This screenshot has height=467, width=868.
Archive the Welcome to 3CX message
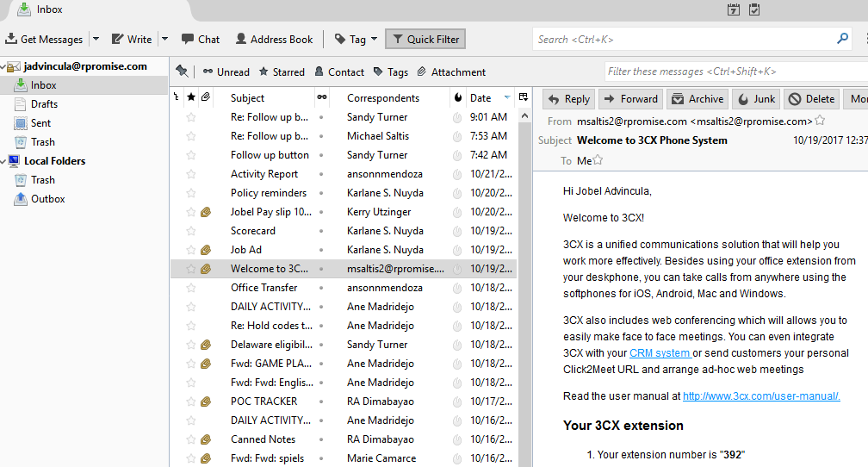click(x=697, y=99)
